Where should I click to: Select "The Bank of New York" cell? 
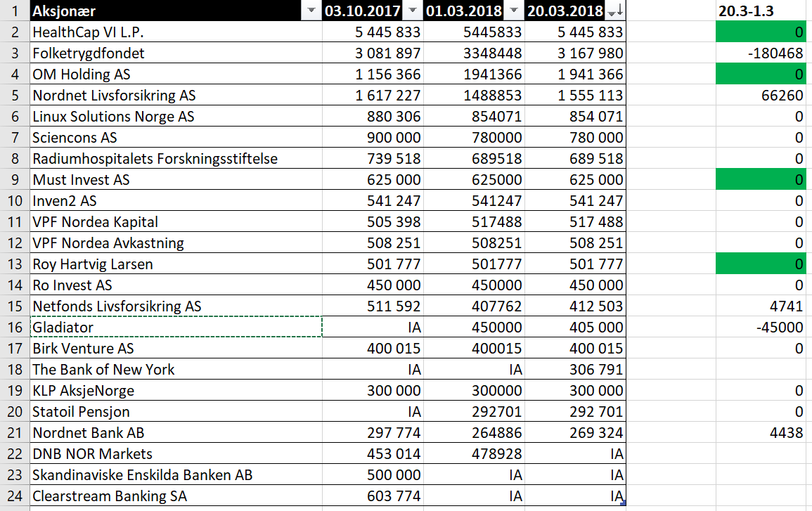[176, 370]
